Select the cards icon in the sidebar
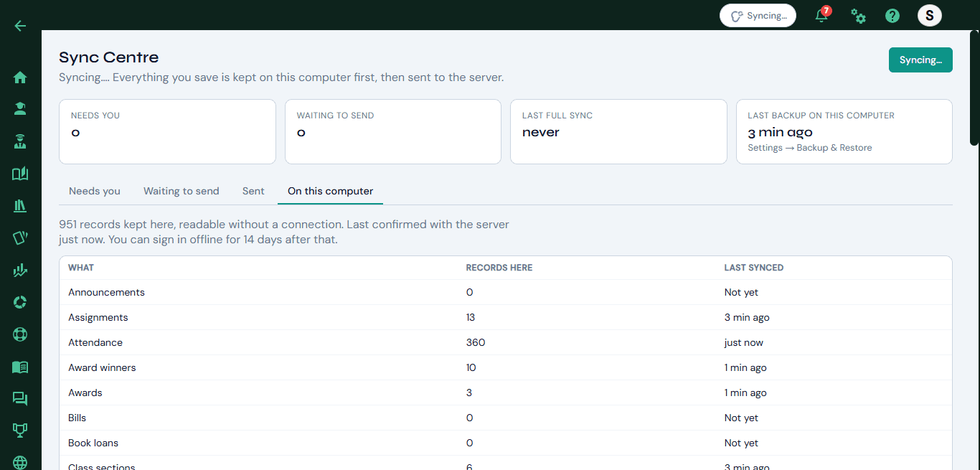 (x=20, y=238)
